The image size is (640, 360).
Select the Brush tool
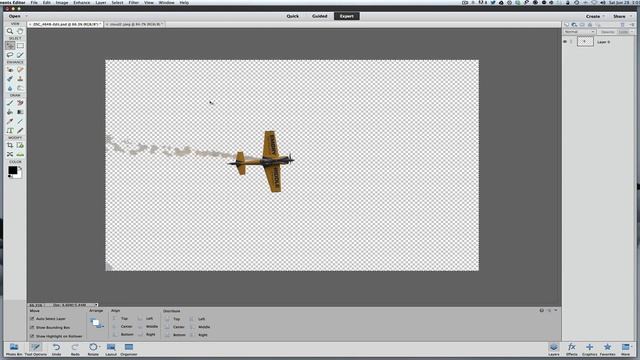(x=10, y=103)
